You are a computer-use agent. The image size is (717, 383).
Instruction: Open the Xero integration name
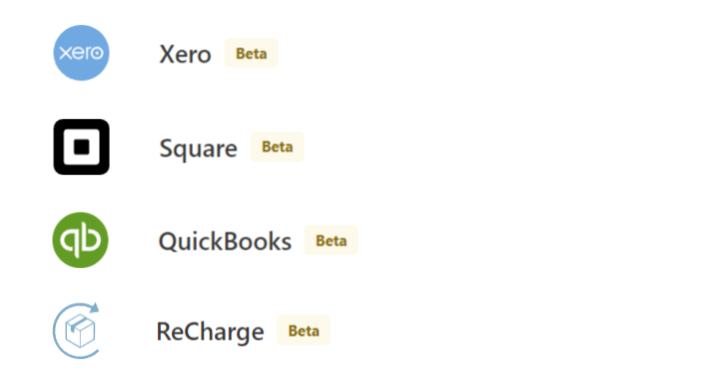185,54
